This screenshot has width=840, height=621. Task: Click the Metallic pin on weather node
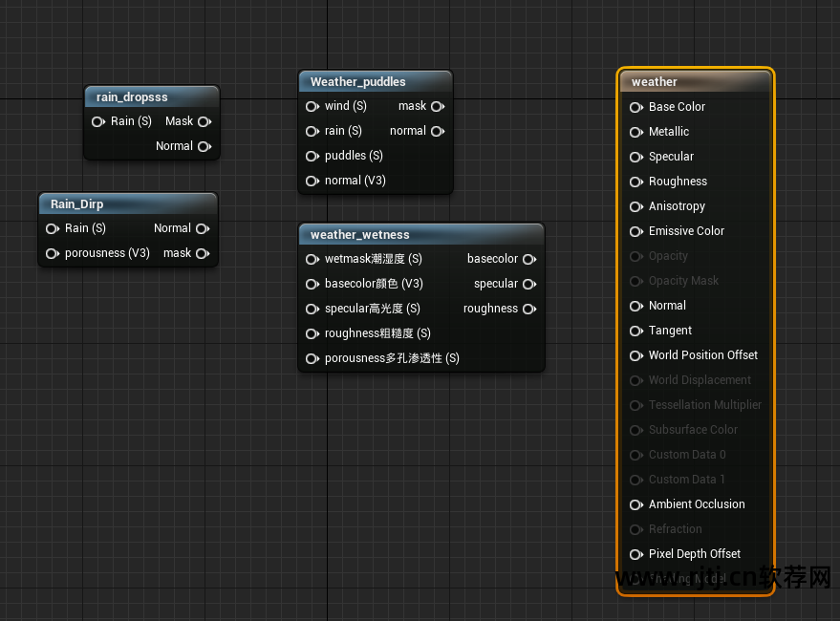click(635, 132)
